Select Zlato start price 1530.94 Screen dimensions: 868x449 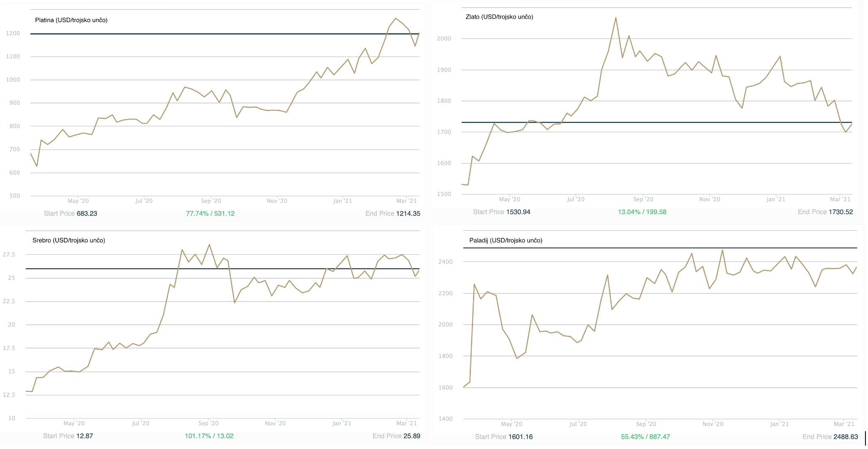[x=518, y=212]
